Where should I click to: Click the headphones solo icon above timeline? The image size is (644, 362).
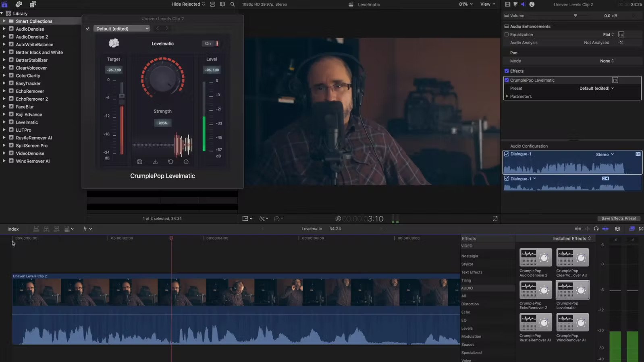[x=596, y=229]
